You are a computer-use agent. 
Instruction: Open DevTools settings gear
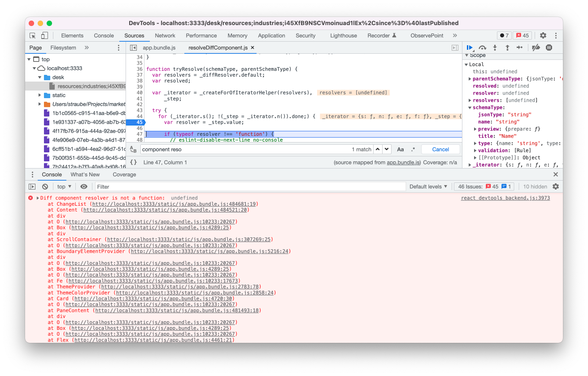click(x=543, y=35)
